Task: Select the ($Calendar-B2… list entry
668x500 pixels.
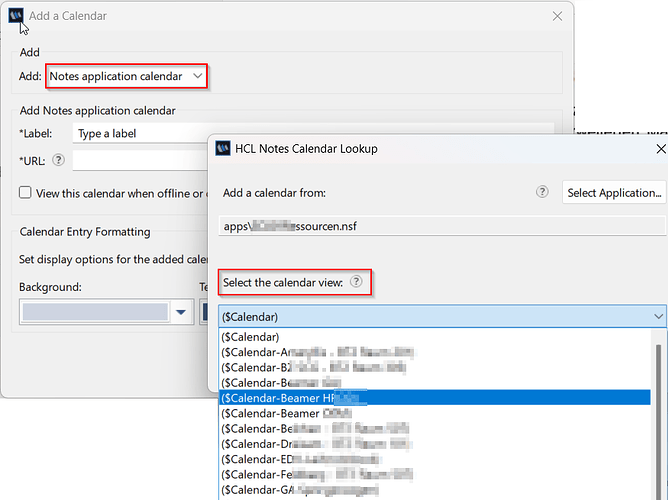Action: pyautogui.click(x=435, y=368)
